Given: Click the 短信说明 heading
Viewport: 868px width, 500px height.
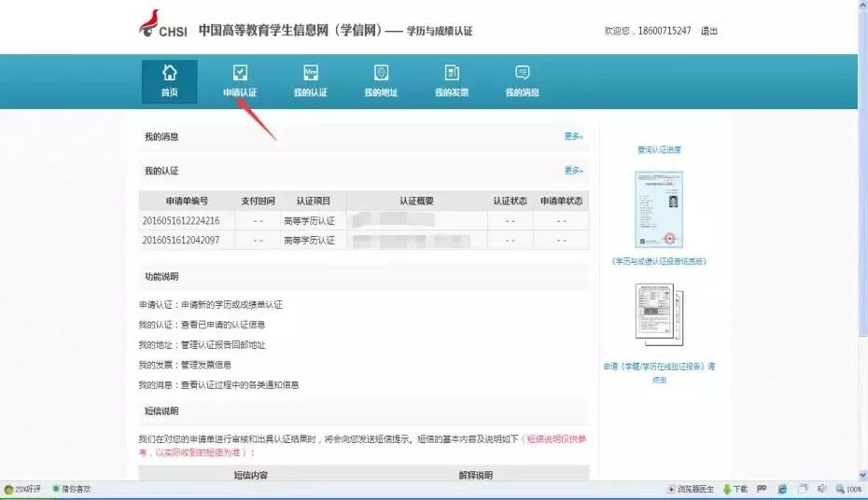Looking at the screenshot, I should tap(161, 411).
